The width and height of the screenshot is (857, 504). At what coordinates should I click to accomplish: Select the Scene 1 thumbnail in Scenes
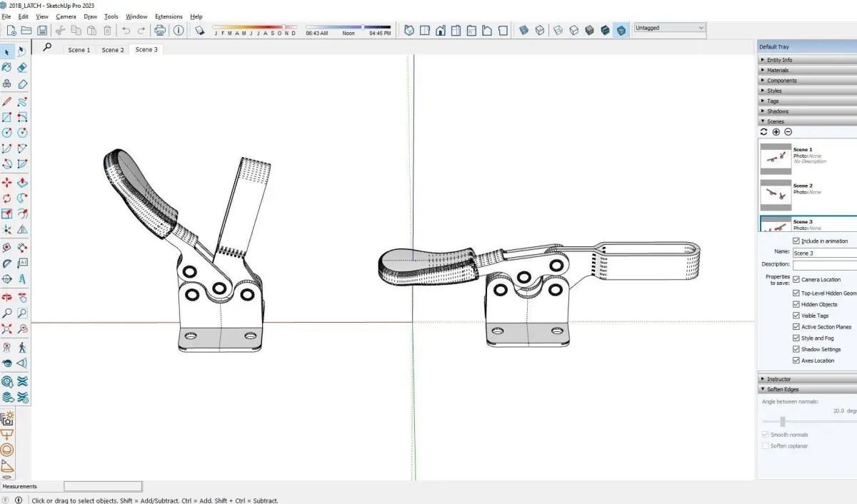pos(776,158)
